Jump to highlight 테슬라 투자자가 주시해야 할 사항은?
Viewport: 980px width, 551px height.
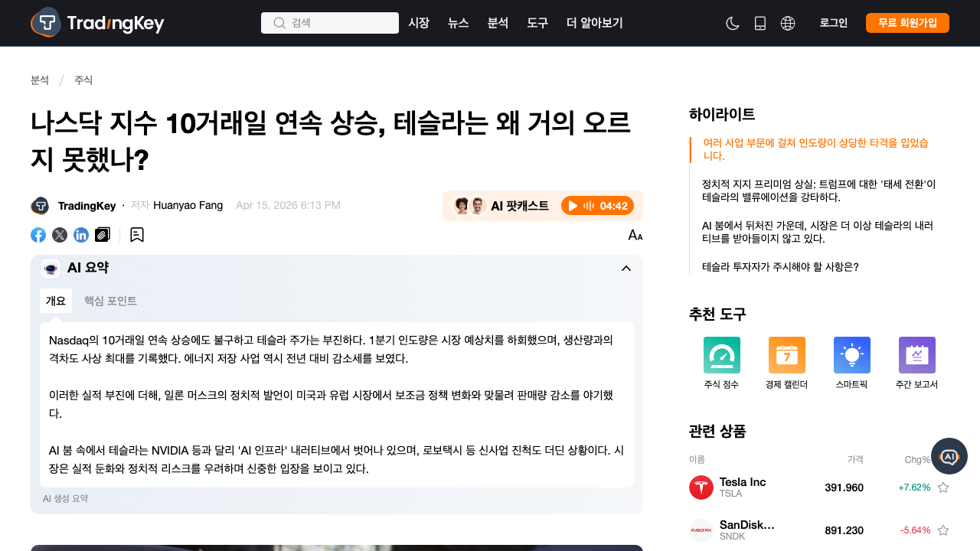(780, 267)
